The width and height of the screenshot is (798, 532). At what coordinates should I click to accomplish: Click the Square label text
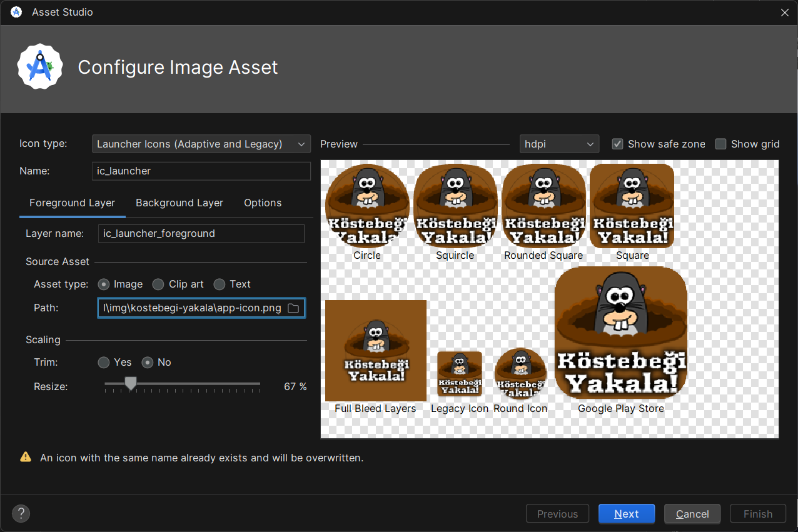(632, 255)
